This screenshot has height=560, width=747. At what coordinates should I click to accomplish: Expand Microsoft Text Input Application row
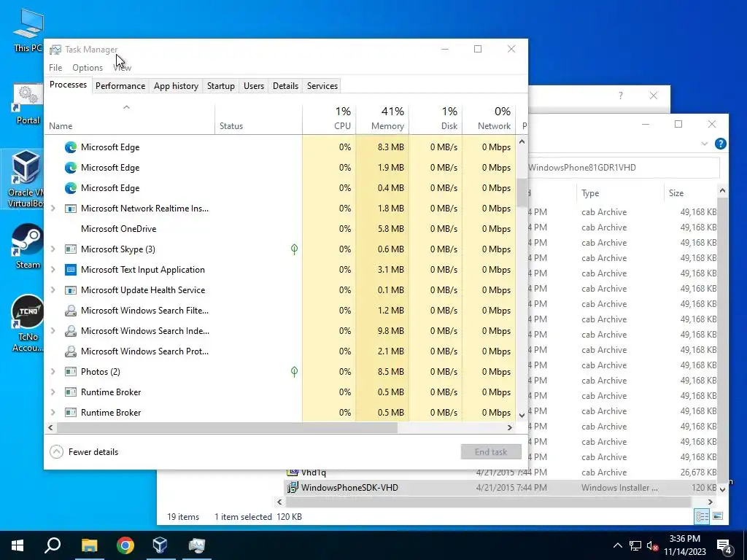[53, 270]
